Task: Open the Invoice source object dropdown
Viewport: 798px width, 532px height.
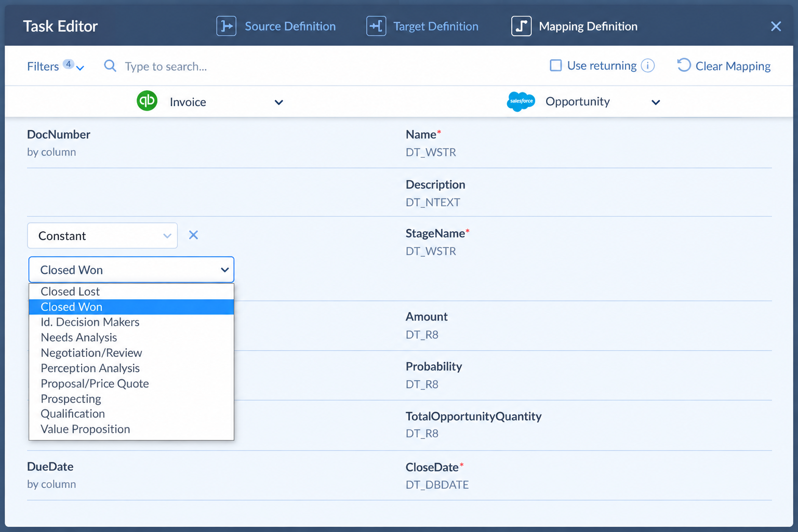Action: (278, 102)
